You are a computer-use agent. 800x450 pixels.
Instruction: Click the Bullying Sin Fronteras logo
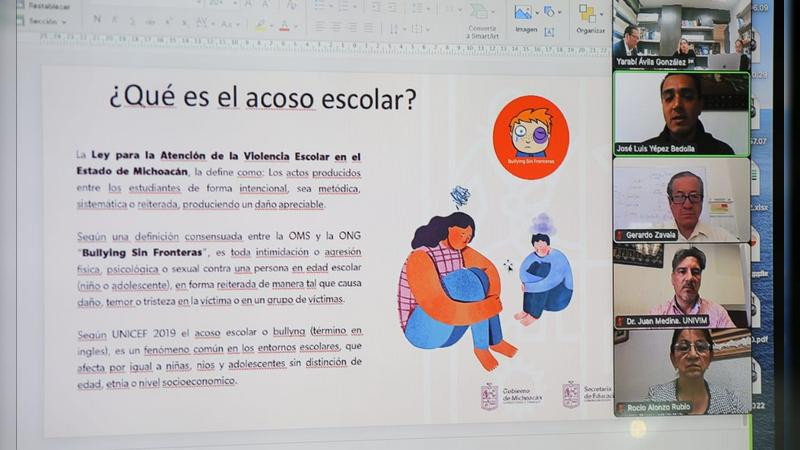531,137
